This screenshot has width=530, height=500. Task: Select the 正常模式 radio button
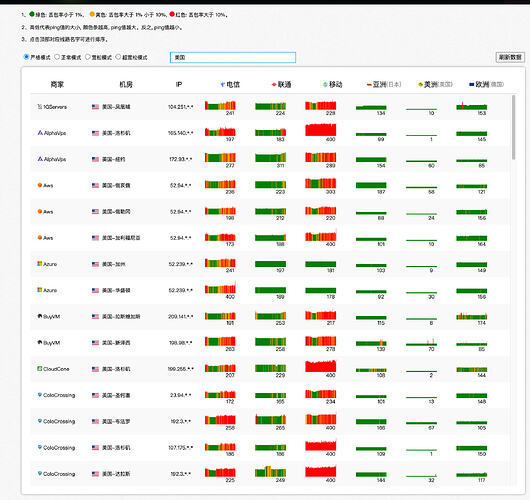[x=57, y=57]
